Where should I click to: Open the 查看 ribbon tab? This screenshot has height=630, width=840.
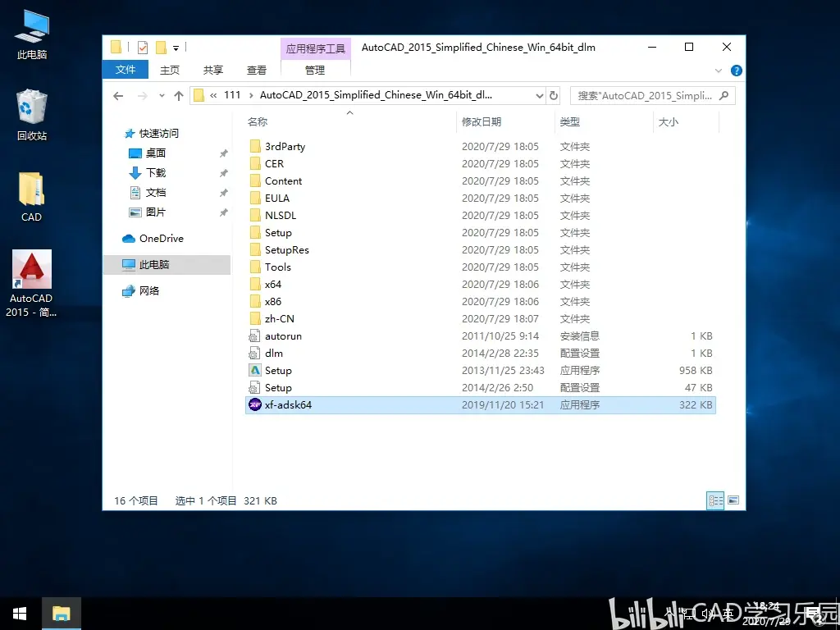257,71
